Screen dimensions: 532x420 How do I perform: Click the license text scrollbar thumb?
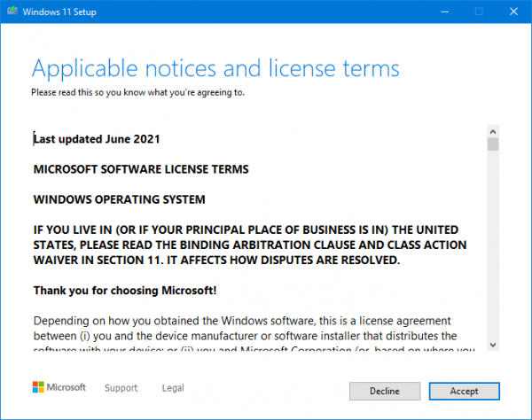pyautogui.click(x=493, y=144)
